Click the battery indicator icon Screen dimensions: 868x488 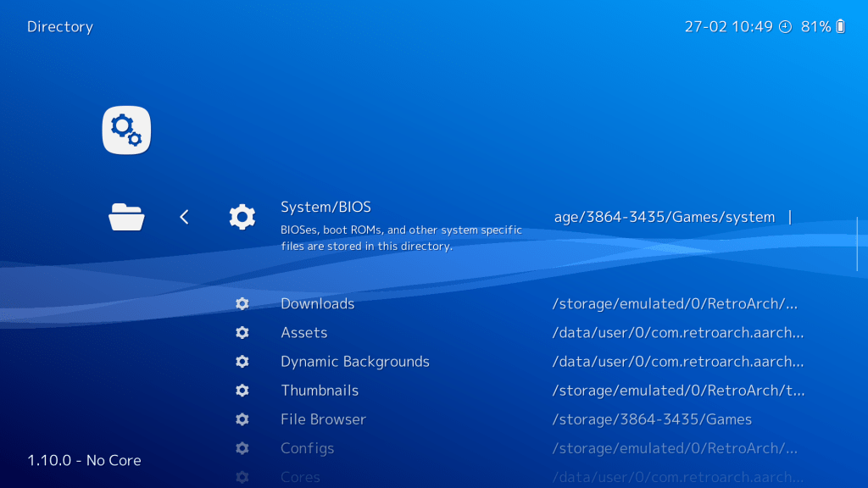[x=839, y=26]
